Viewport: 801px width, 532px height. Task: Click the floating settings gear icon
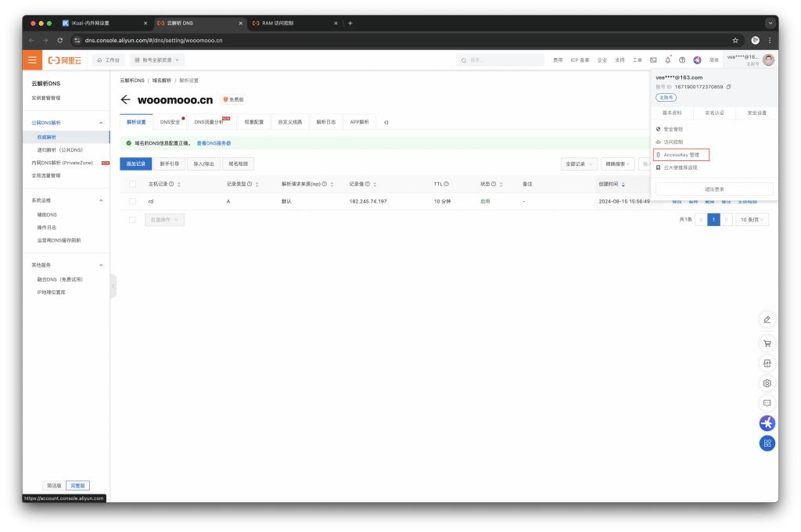(x=767, y=383)
